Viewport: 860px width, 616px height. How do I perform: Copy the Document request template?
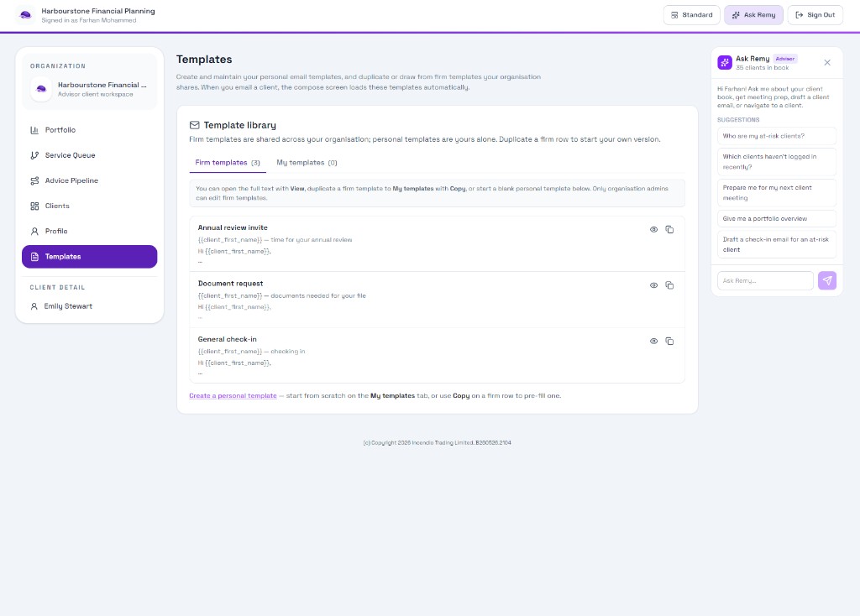click(669, 285)
